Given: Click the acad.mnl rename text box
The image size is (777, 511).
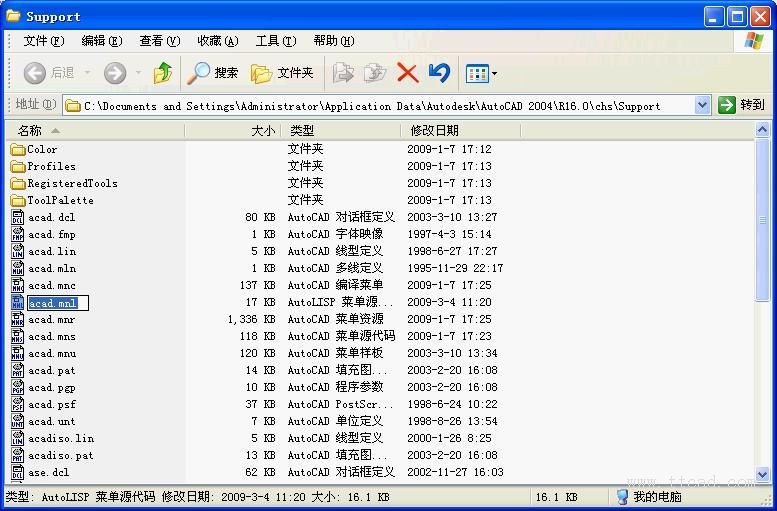Looking at the screenshot, I should coord(58,303).
